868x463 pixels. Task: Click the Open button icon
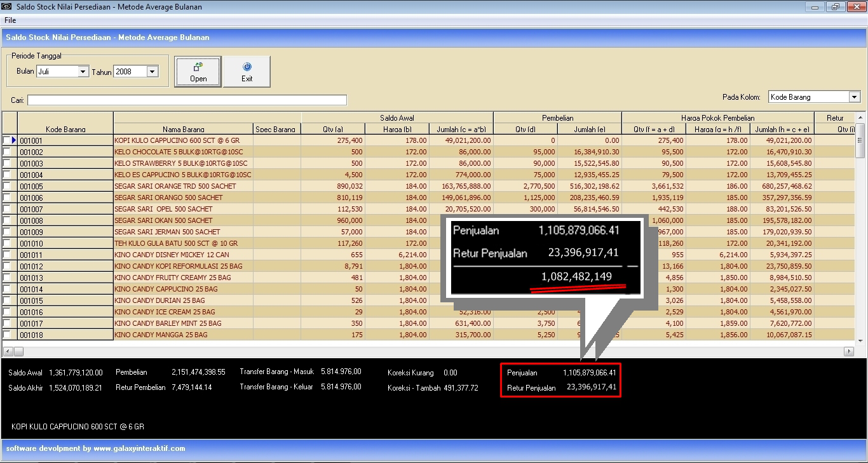[198, 66]
